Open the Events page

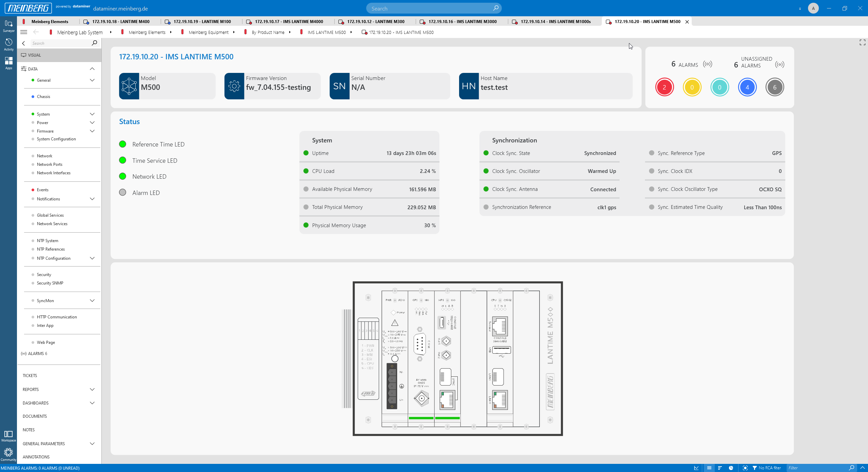(42, 190)
